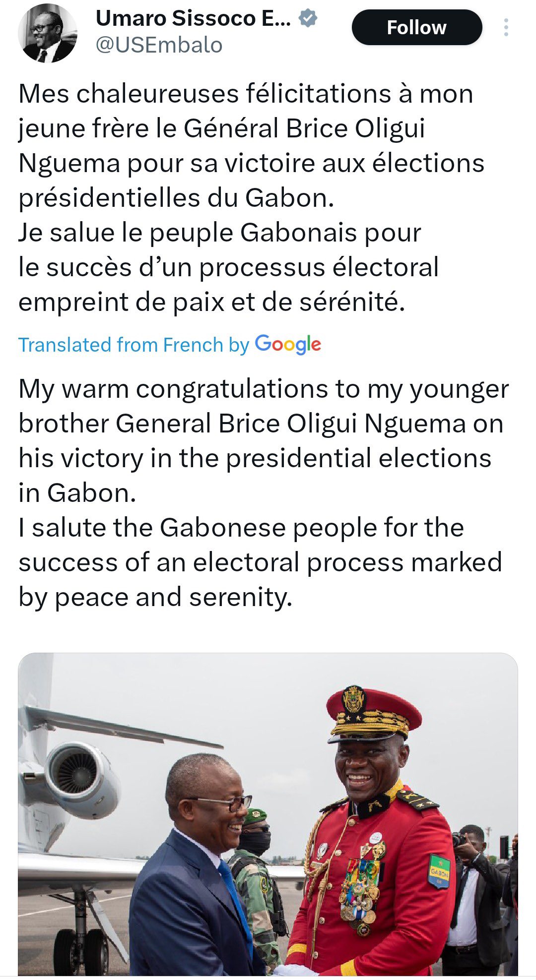536x980 pixels.
Task: Toggle following by pressing Follow
Action: pyautogui.click(x=417, y=27)
